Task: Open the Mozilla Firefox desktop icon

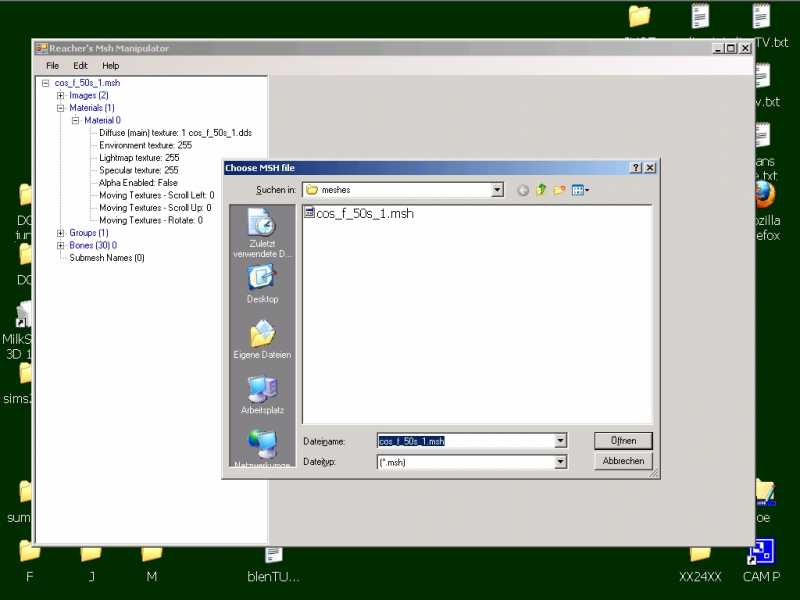Action: [x=765, y=195]
